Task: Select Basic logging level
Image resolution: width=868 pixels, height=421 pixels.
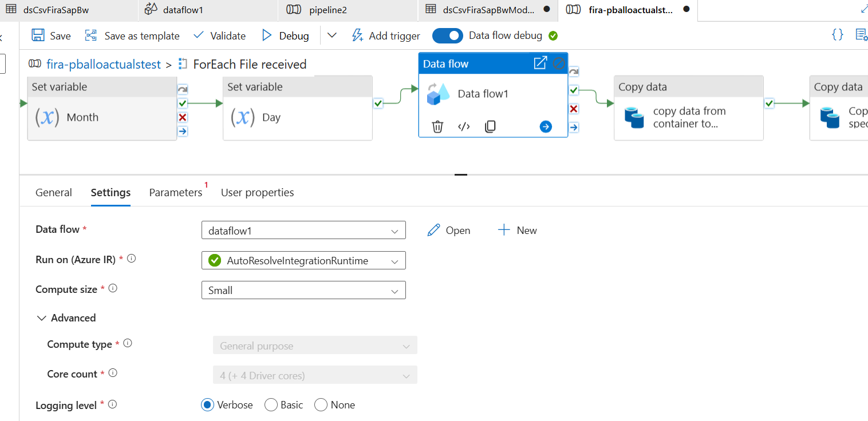Action: (271, 405)
